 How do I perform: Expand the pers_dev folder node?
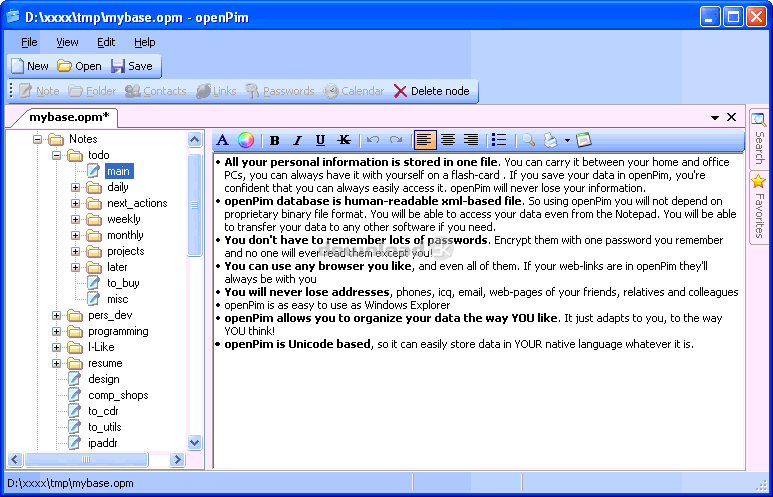57,315
